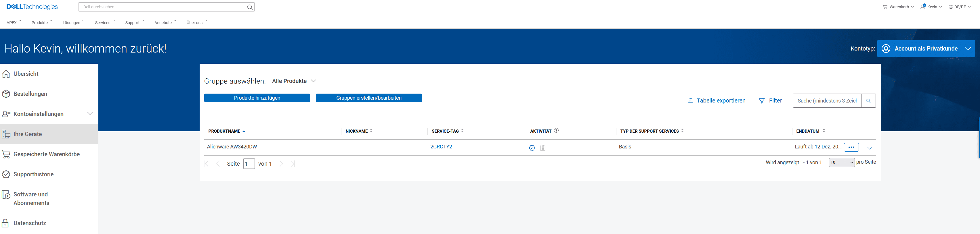Click the magnifier icon in Dell search bar
Viewport: 980px width, 234px height.
click(x=250, y=7)
